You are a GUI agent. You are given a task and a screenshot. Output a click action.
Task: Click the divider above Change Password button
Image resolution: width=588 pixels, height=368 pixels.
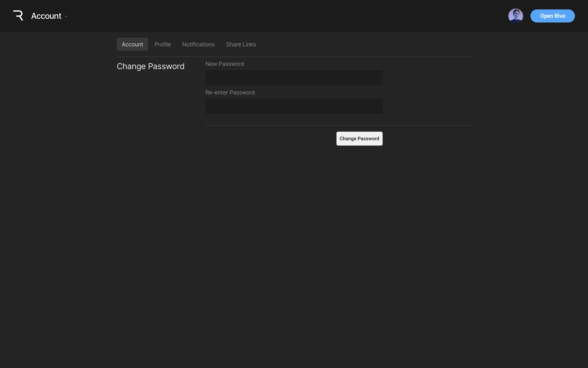pyautogui.click(x=338, y=125)
